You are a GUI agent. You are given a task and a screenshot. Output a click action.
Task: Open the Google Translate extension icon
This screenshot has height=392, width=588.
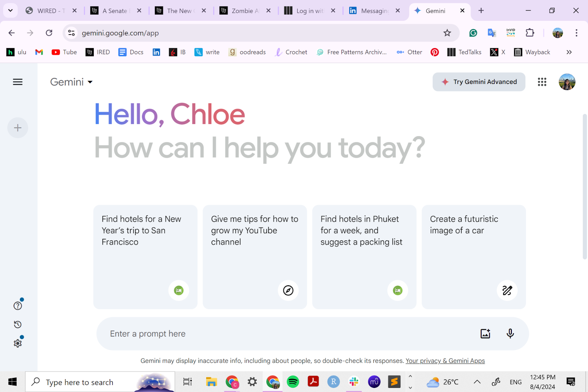click(x=492, y=33)
